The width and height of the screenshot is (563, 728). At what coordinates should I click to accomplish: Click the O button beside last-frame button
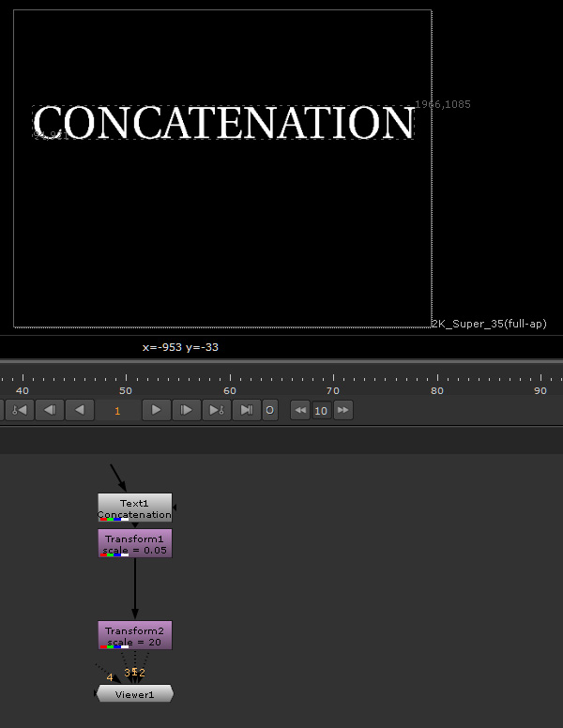point(270,410)
